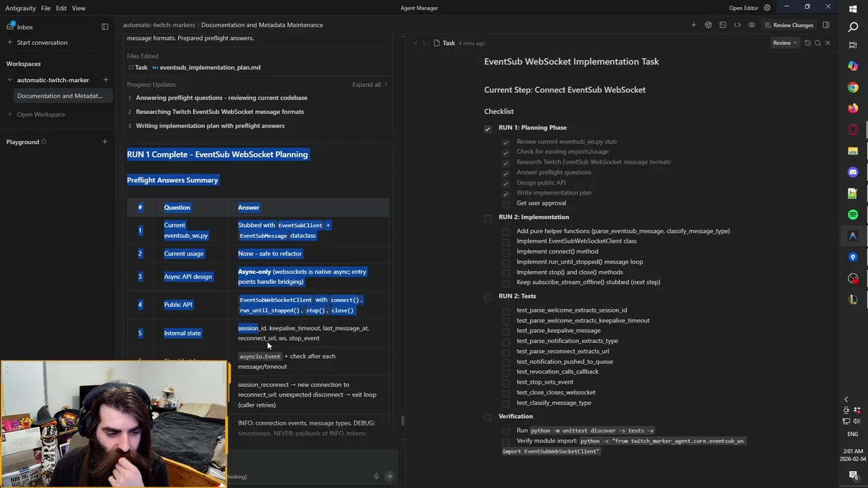Select 'Writing implementation plan with preflight answers' update
868x488 pixels.
pyautogui.click(x=210, y=126)
